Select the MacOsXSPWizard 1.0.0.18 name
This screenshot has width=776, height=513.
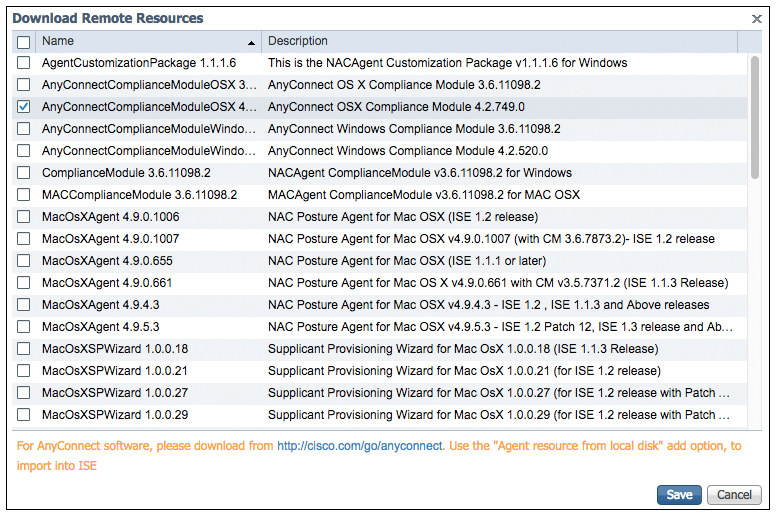pos(115,349)
